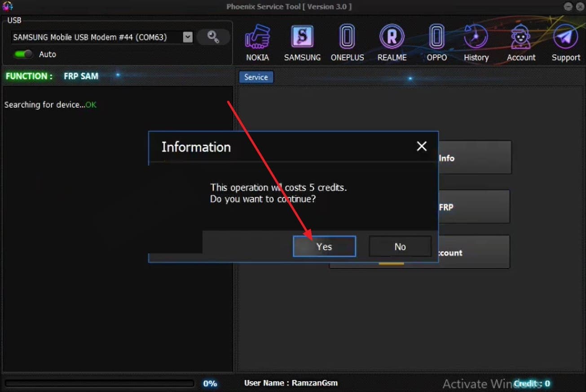Image resolution: width=586 pixels, height=392 pixels.
Task: Open the Account icon
Action: pos(521,43)
